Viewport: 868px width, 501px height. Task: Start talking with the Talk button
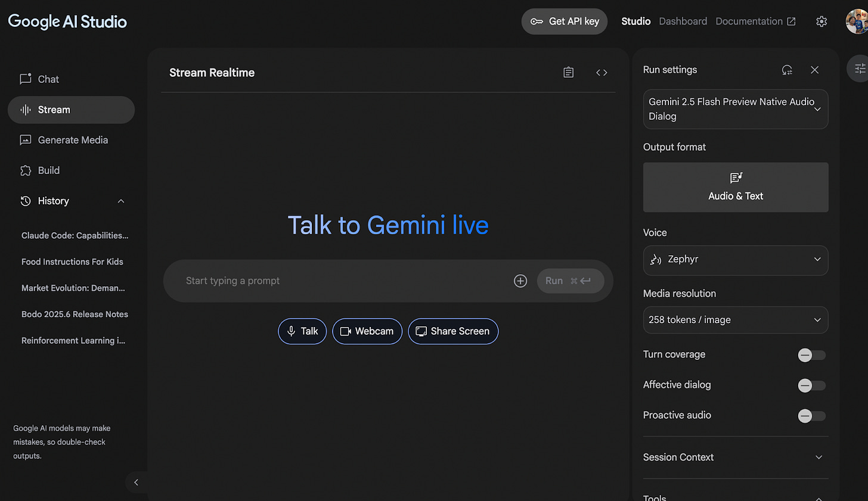[302, 331]
